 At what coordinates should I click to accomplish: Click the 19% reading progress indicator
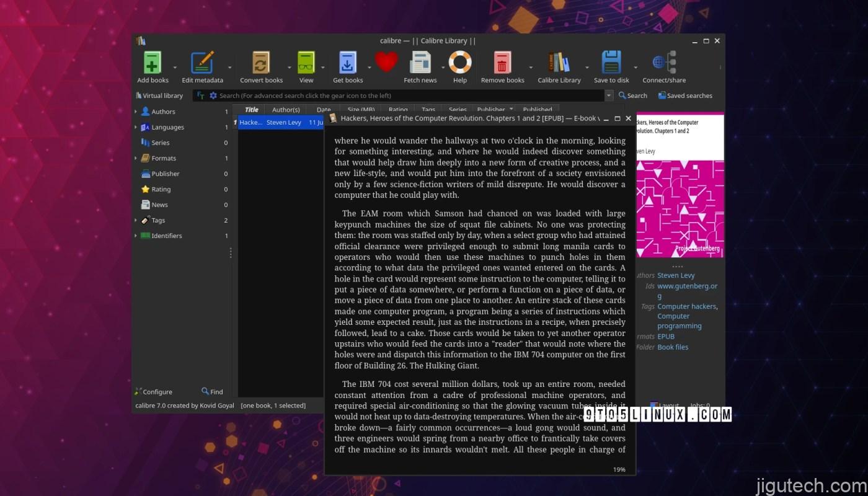[x=619, y=469]
